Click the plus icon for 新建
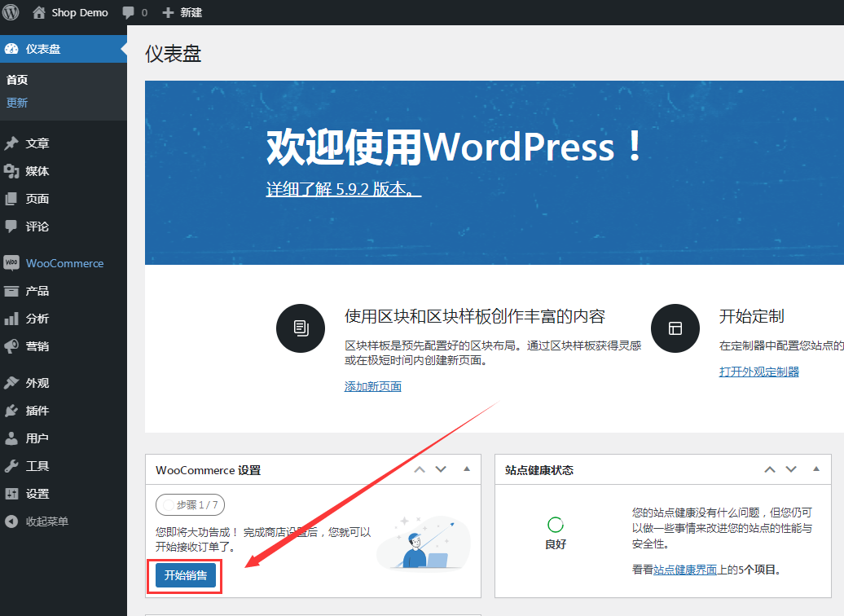This screenshot has width=844, height=616. tap(168, 12)
